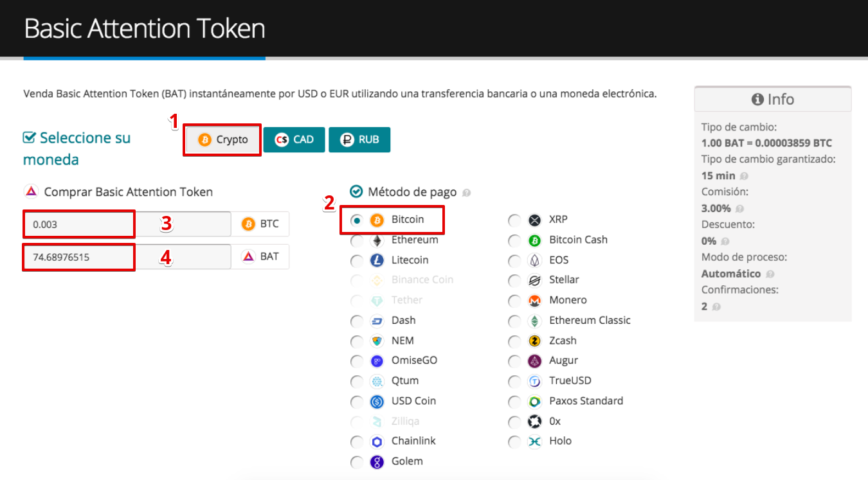Click the Qtum coin icon
Viewport: 868px width, 480px height.
click(377, 381)
